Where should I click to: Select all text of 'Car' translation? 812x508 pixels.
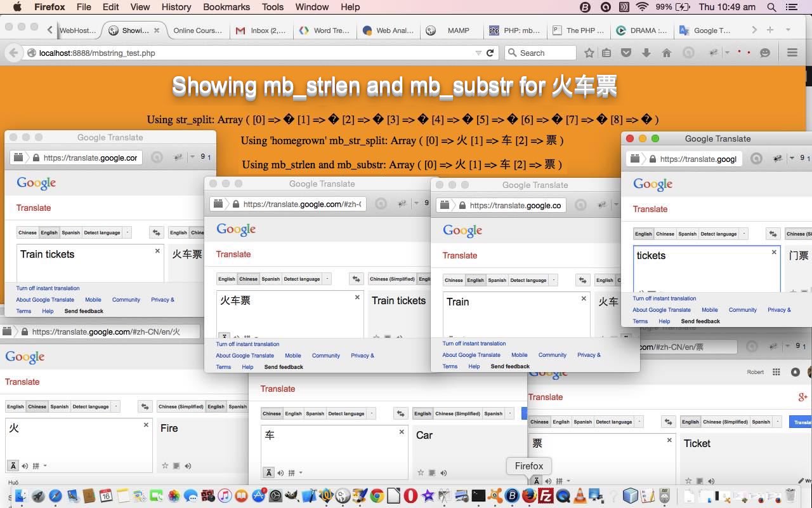coord(432,473)
